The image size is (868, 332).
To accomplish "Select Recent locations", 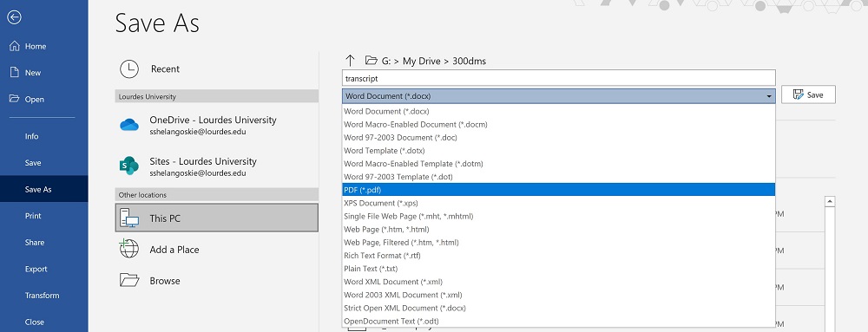I will coord(217,69).
